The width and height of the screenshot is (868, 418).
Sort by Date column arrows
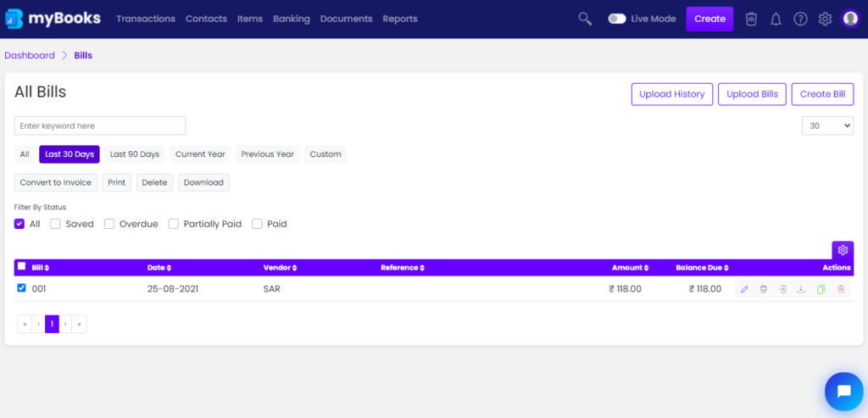pos(169,268)
